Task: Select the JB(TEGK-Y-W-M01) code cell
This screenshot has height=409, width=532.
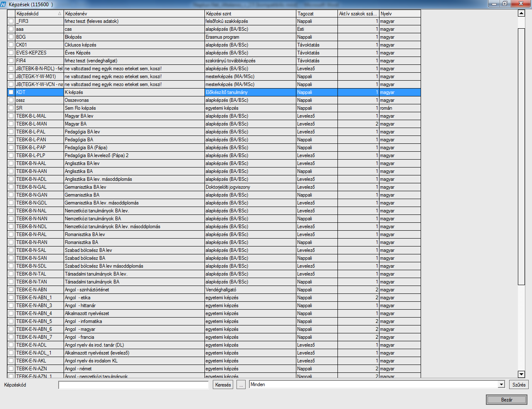Action: coord(39,76)
